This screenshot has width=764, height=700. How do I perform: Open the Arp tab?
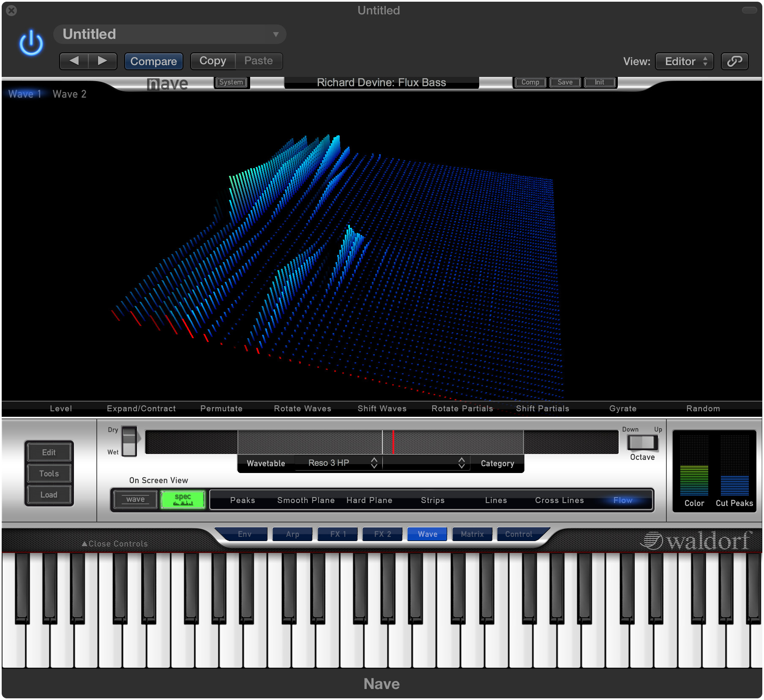[x=292, y=534]
